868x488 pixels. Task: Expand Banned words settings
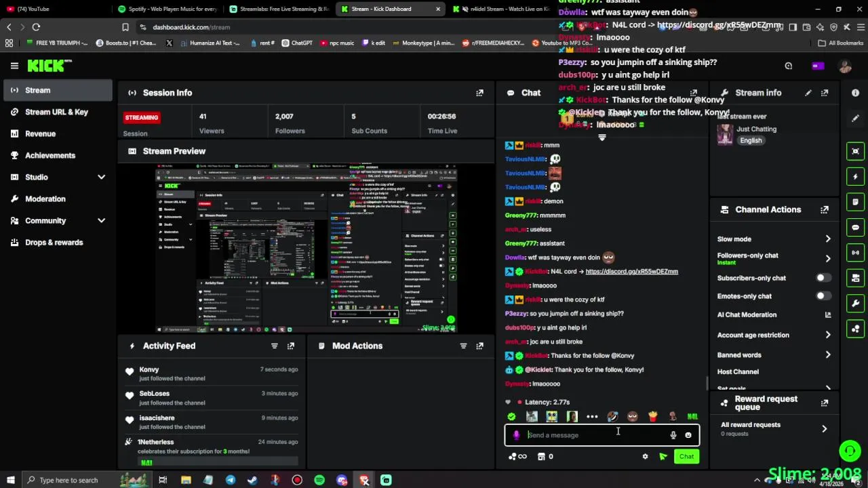point(828,354)
